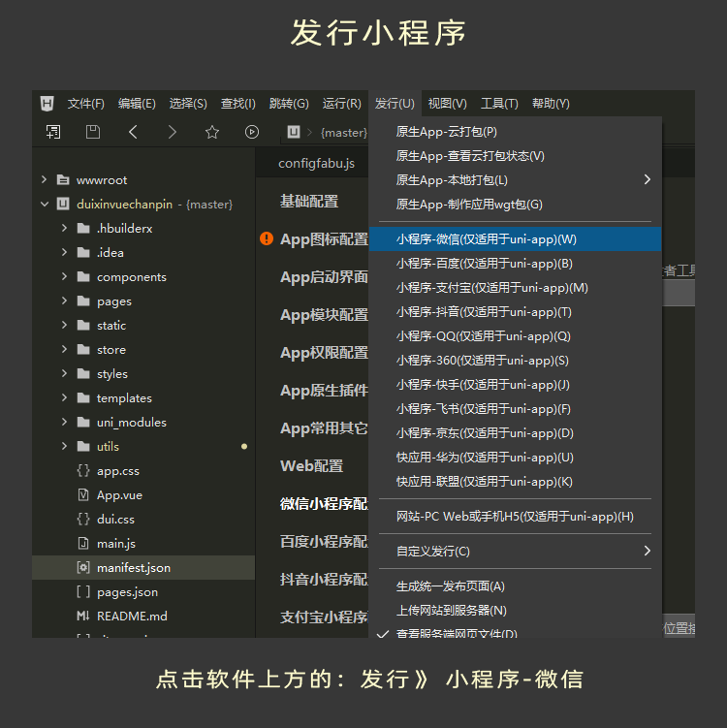Choose 上传网站到服务器(N)
The height and width of the screenshot is (728, 727).
coord(515,610)
